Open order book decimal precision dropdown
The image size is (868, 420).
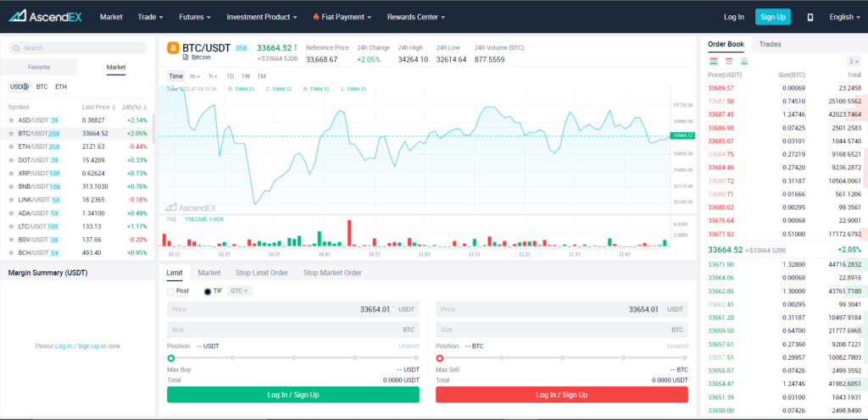[854, 62]
